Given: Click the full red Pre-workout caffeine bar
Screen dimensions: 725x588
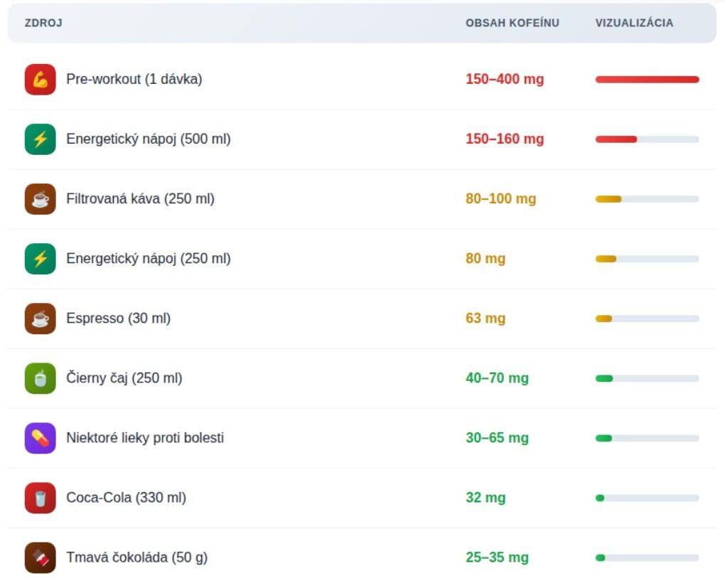Looking at the screenshot, I should [x=647, y=80].
